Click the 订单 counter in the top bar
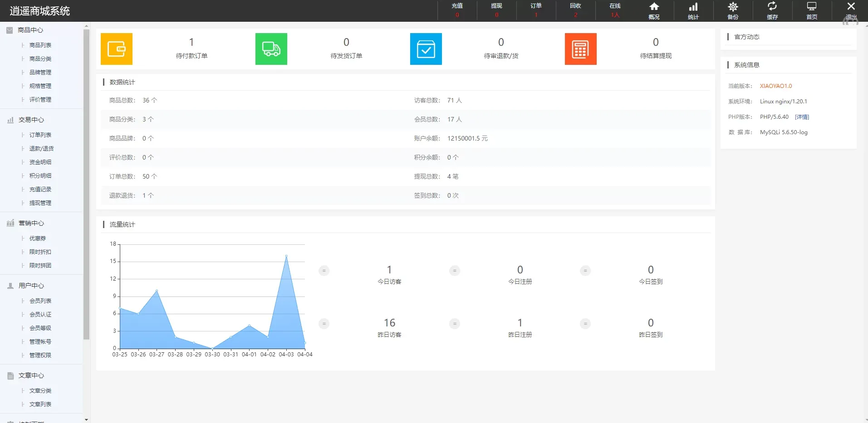 click(x=536, y=10)
